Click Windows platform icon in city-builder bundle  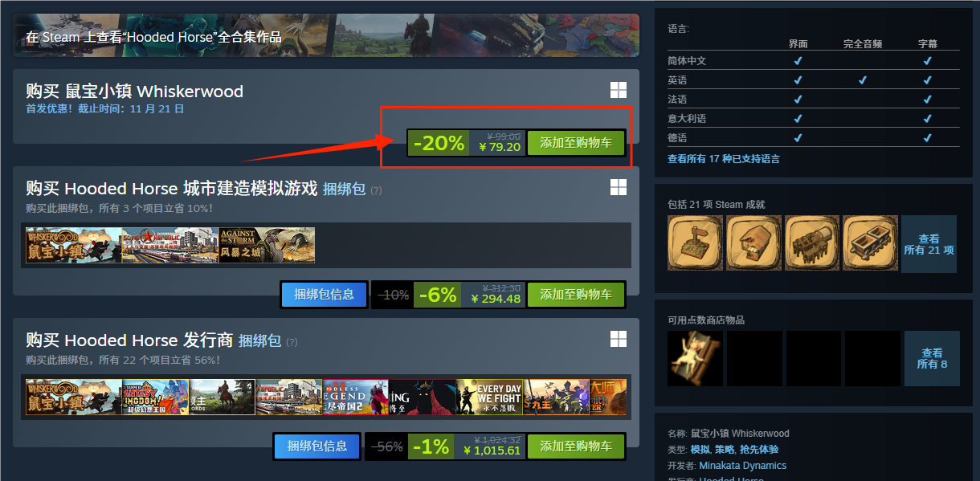[x=618, y=187]
